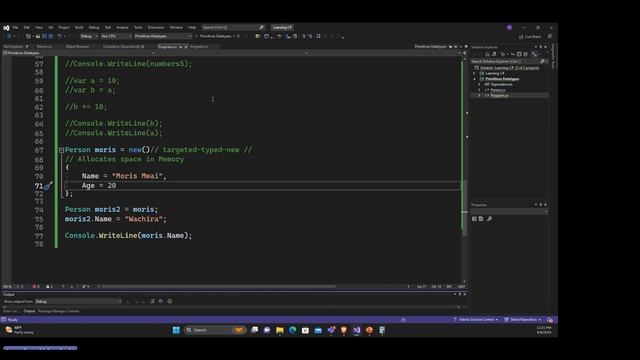Open the Tools menu
This screenshot has width=640, height=360.
pos(138,27)
